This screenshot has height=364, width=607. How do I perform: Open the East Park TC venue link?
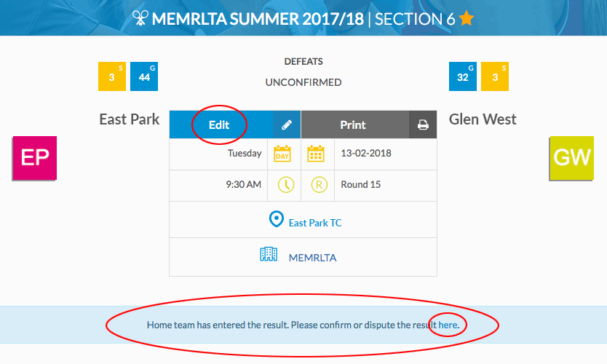[315, 223]
